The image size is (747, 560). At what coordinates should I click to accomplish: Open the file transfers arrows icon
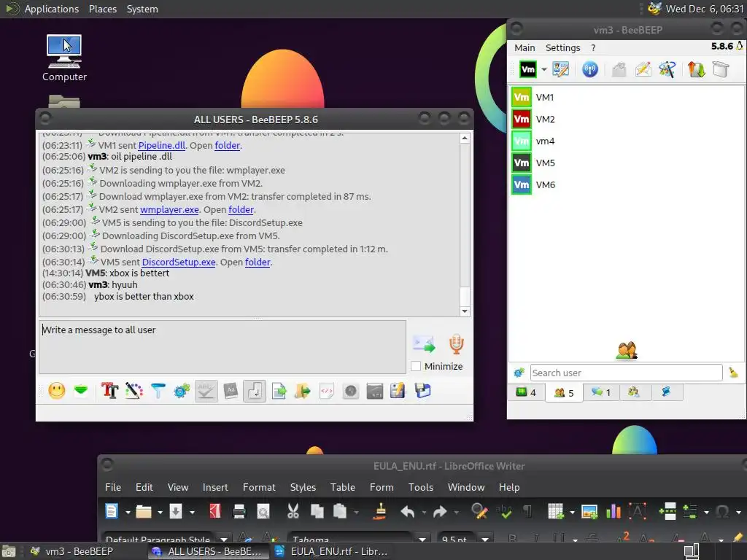click(x=696, y=69)
